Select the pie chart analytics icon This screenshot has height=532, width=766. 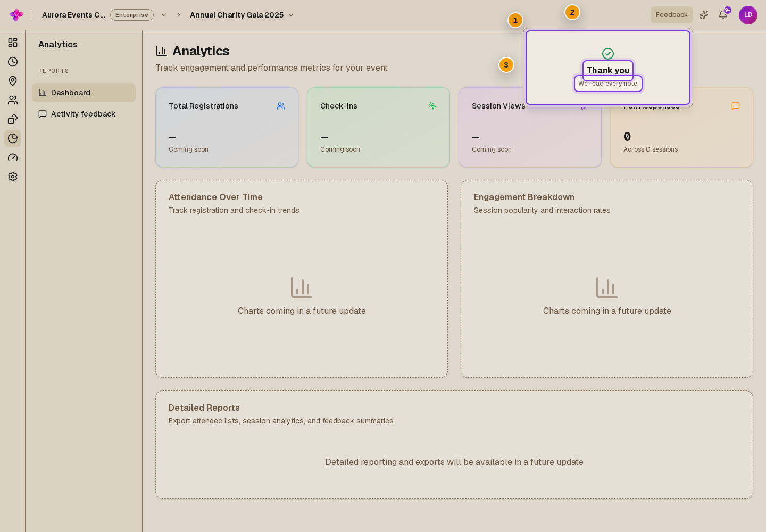click(x=13, y=138)
